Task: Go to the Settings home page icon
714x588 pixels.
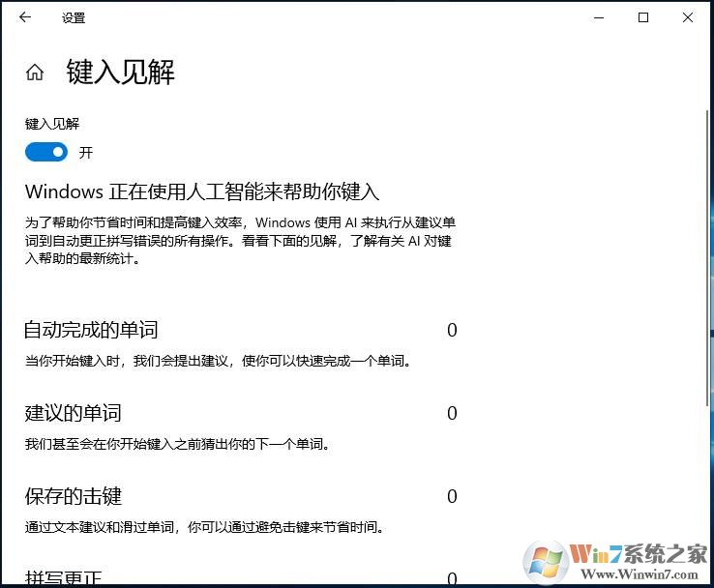Action: tap(35, 73)
